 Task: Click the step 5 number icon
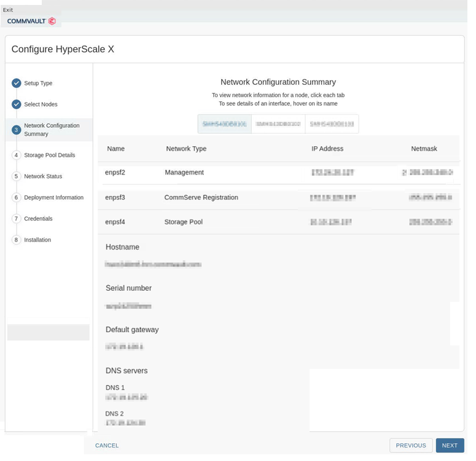point(17,176)
